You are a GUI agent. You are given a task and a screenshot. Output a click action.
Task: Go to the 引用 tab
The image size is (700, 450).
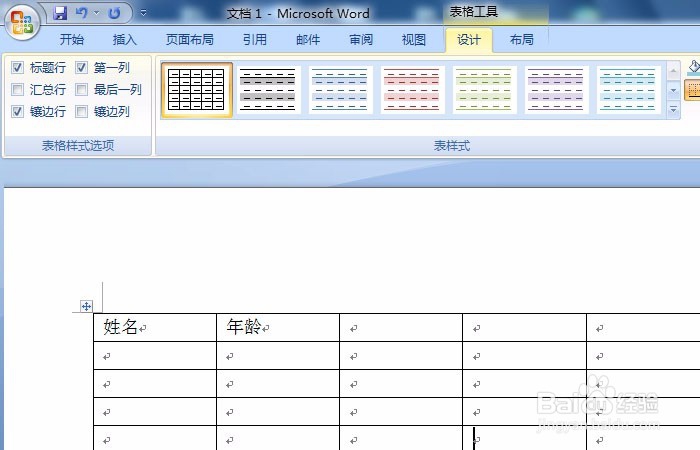coord(255,40)
